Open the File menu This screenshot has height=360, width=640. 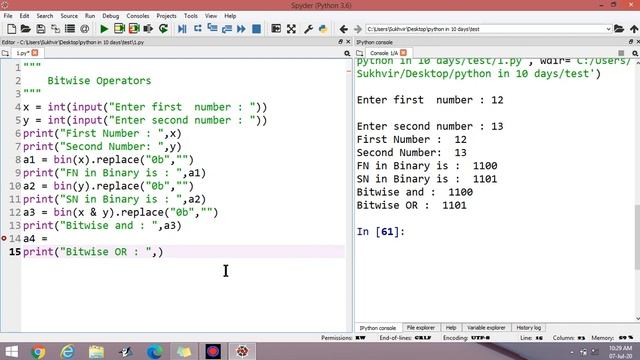tap(8, 16)
